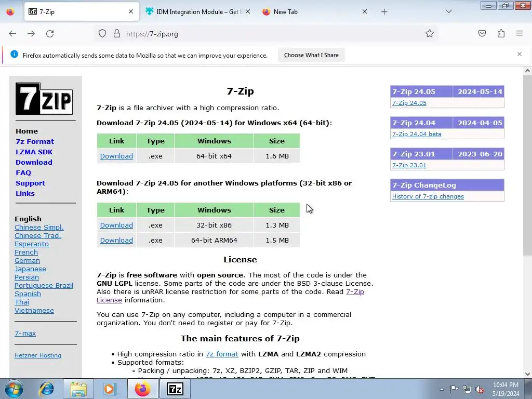Dismiss the Firefox data notification bar
This screenshot has height=399, width=532.
pos(520,54)
